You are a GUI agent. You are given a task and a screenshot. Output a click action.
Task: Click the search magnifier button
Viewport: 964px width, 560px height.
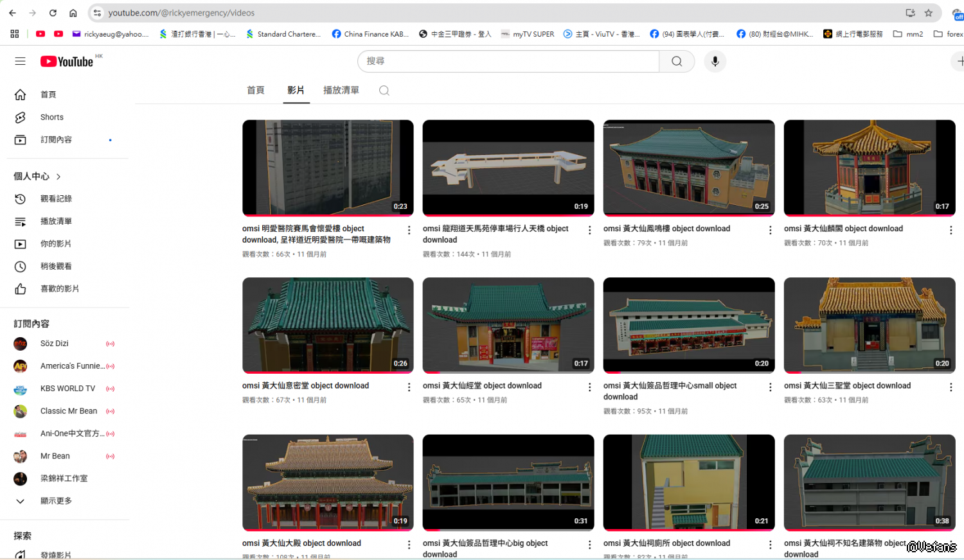click(677, 61)
